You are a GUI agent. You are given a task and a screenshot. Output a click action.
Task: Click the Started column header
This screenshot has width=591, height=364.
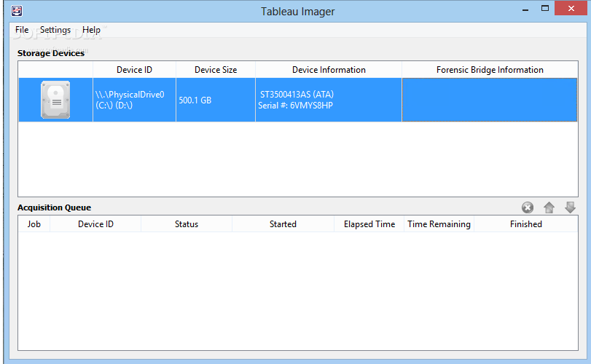[x=283, y=224]
